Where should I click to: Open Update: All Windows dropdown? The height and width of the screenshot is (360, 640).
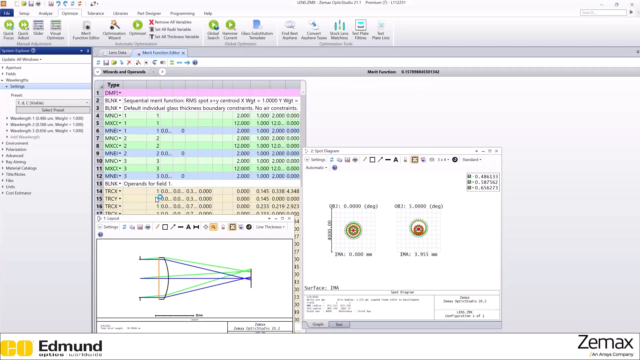pos(22,60)
